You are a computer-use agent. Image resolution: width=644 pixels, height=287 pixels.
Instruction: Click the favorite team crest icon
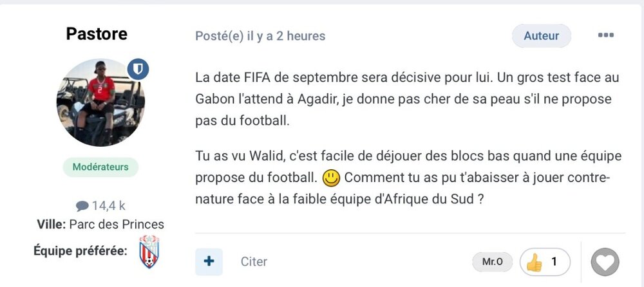149,252
